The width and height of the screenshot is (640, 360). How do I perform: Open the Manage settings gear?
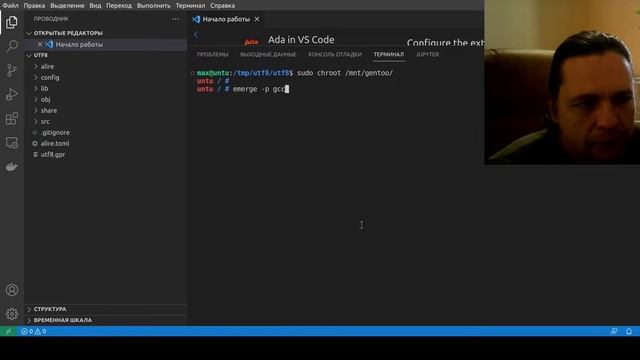(x=12, y=314)
